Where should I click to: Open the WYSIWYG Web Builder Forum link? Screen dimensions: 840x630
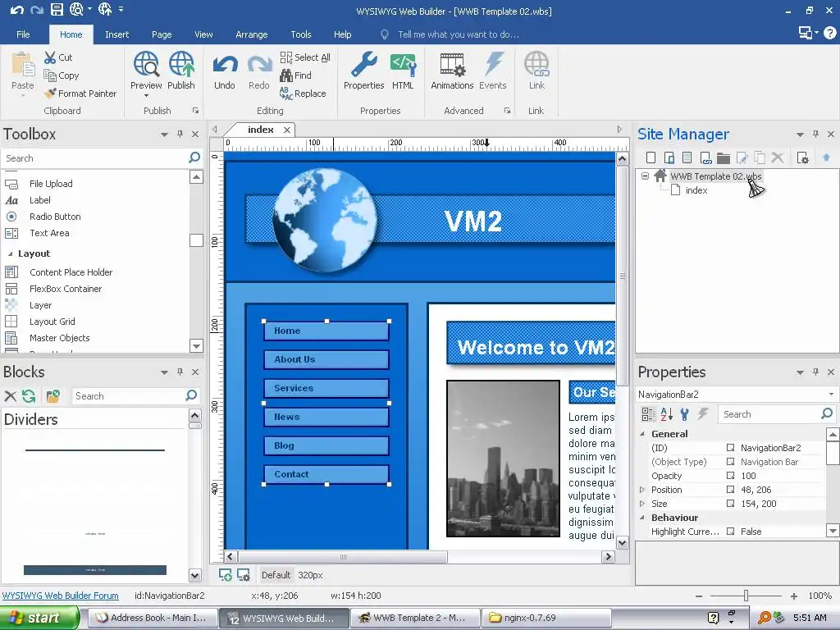pyautogui.click(x=61, y=596)
